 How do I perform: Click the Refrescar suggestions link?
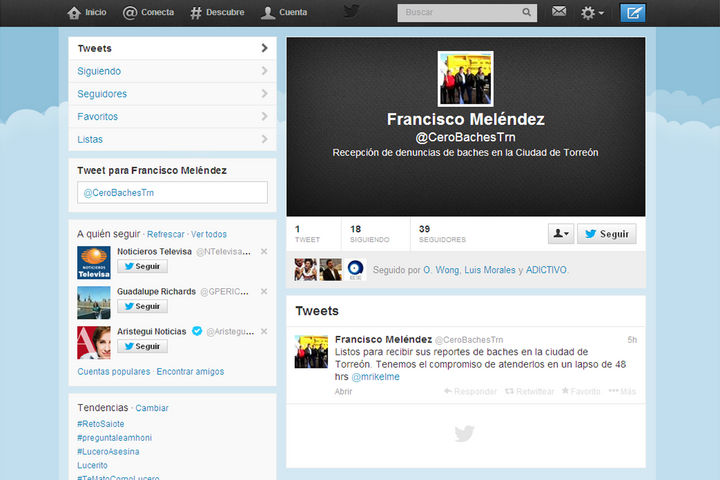(166, 234)
